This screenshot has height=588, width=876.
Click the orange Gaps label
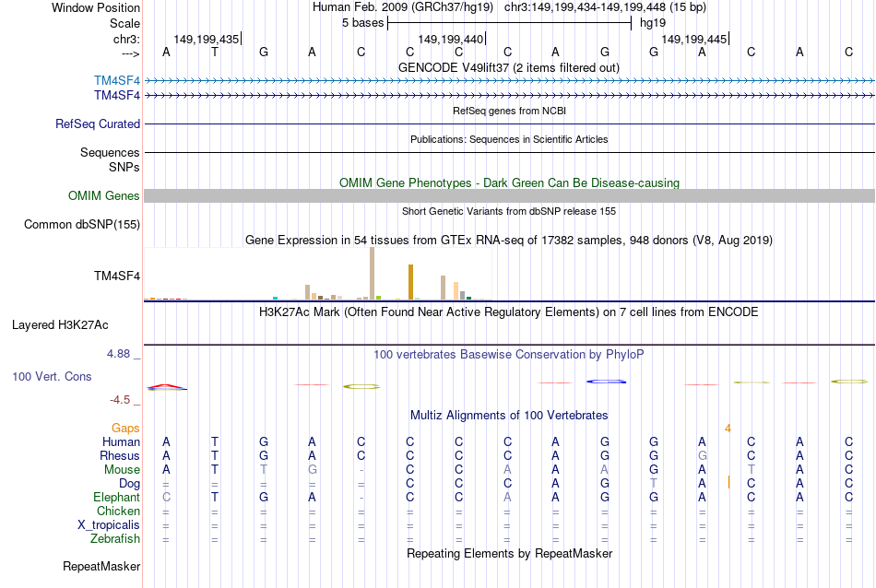pos(125,428)
